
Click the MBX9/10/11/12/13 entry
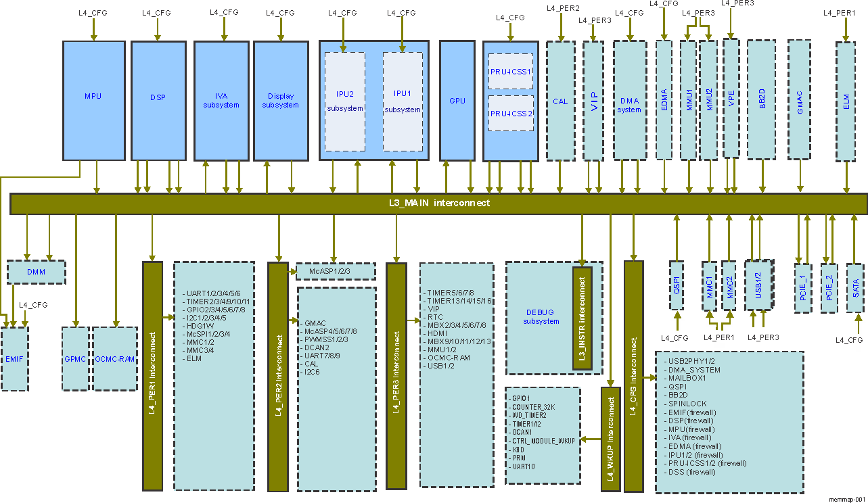tap(459, 341)
